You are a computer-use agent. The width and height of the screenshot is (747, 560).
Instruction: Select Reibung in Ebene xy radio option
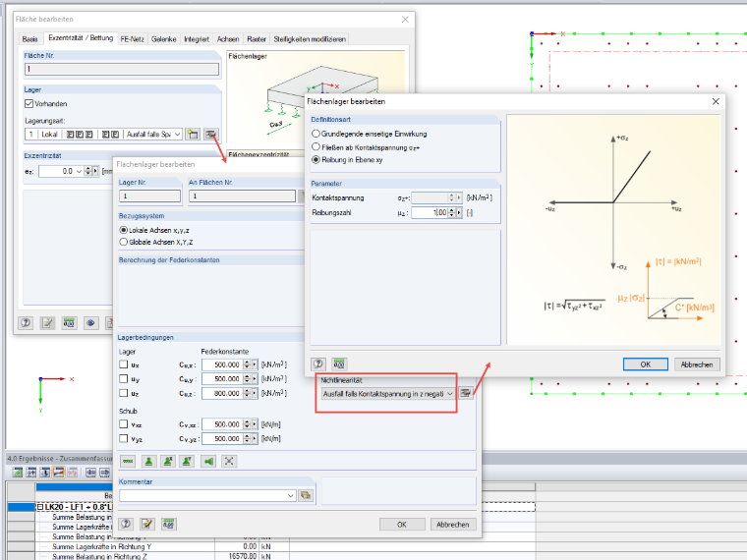pos(316,159)
